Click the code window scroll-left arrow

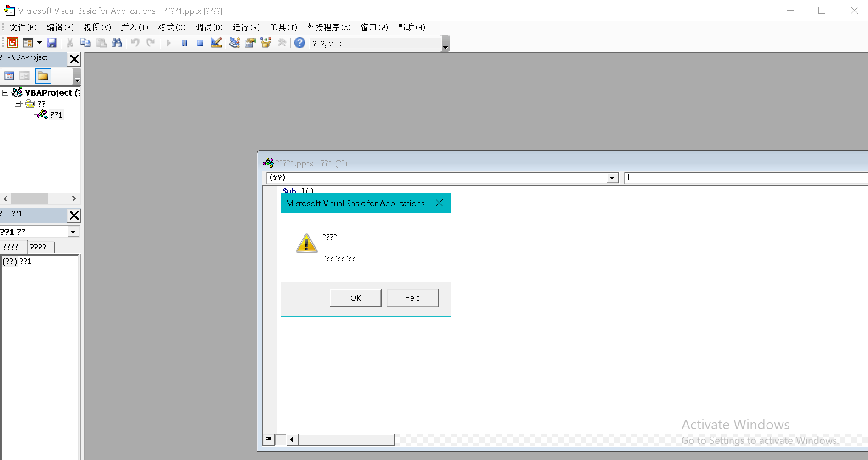pyautogui.click(x=292, y=439)
